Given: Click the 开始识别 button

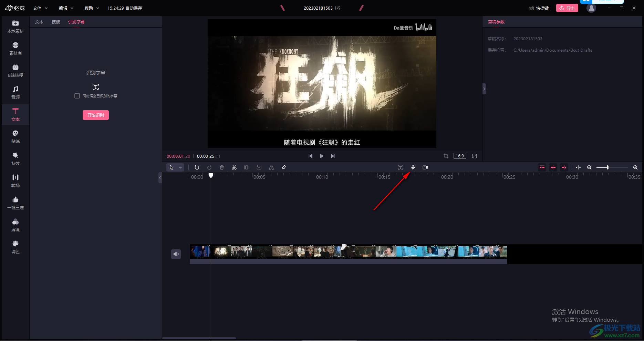Looking at the screenshot, I should pyautogui.click(x=96, y=115).
